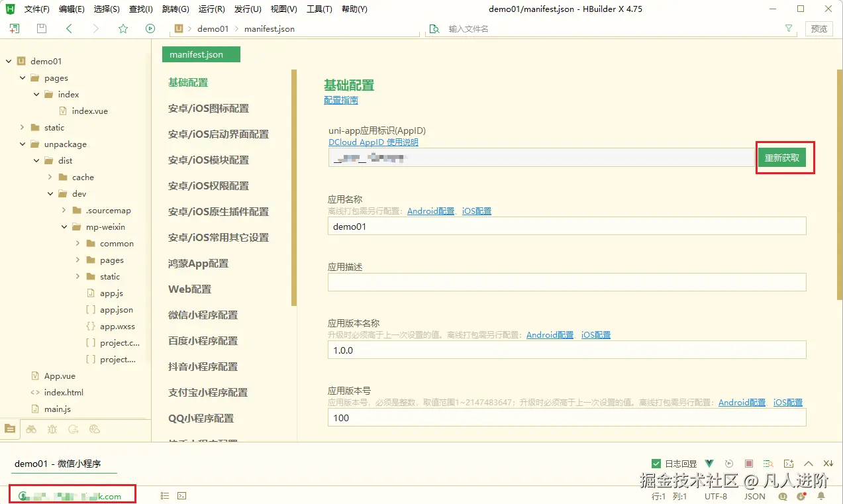The height and width of the screenshot is (504, 843).
Task: Collapse the dist folder
Action: tap(36, 160)
